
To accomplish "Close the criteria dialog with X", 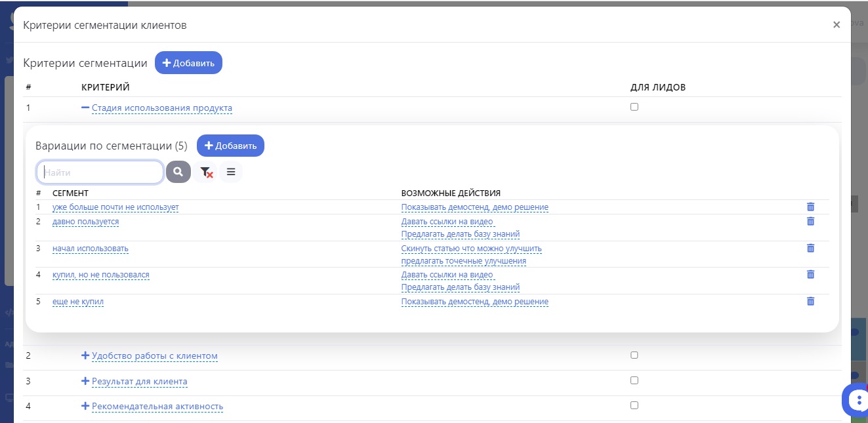I will (x=837, y=25).
